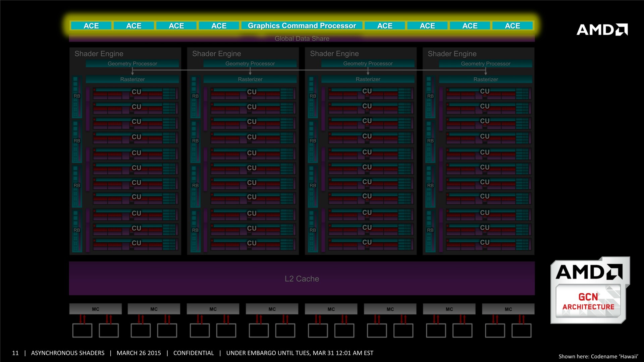Click the Global Data Share bar
Image resolution: width=644 pixels, height=362 pixels.
[302, 39]
